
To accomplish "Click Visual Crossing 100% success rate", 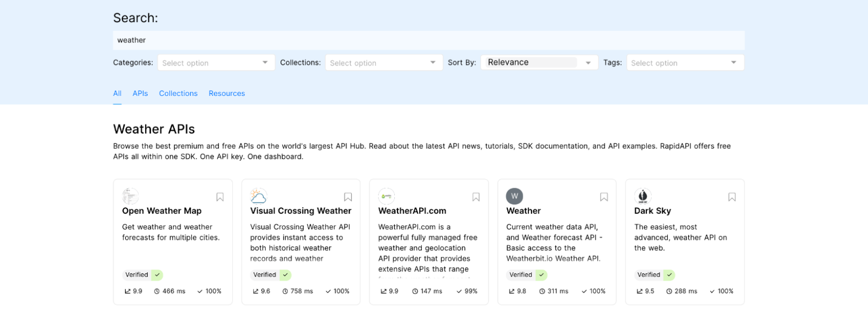I will (x=337, y=291).
